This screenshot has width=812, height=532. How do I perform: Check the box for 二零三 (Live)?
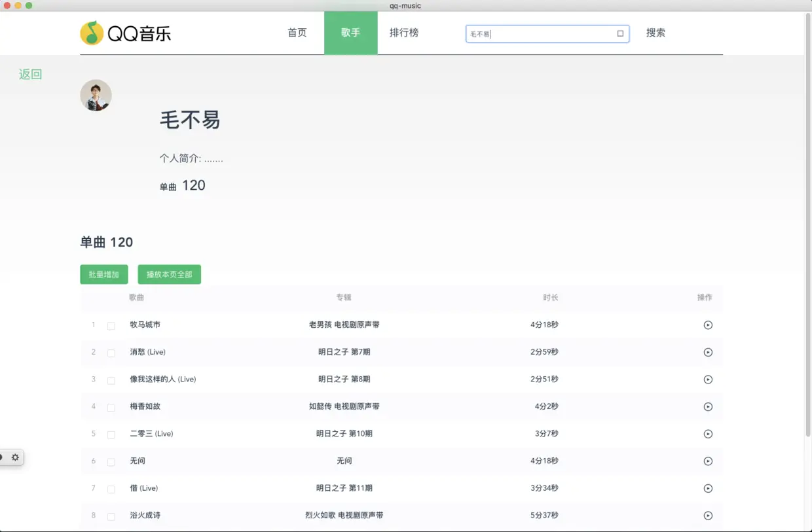click(111, 434)
